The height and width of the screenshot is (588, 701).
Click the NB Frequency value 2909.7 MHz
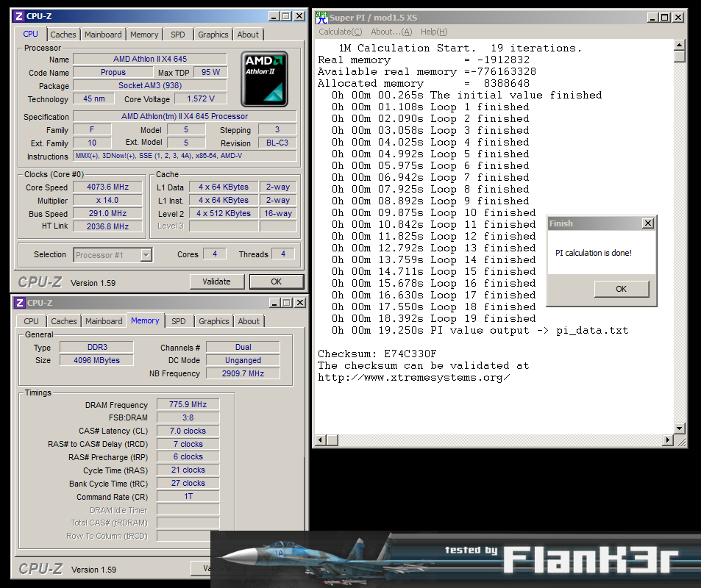(243, 373)
